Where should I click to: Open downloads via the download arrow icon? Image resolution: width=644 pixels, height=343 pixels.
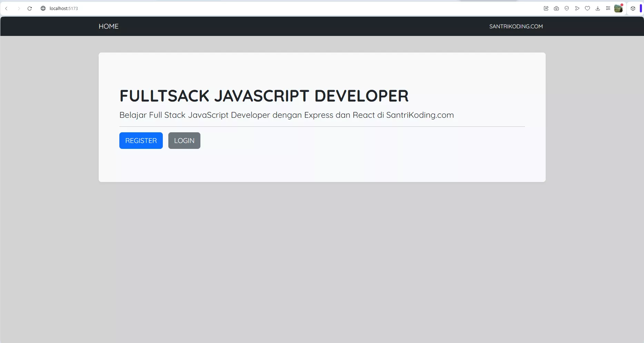tap(598, 8)
